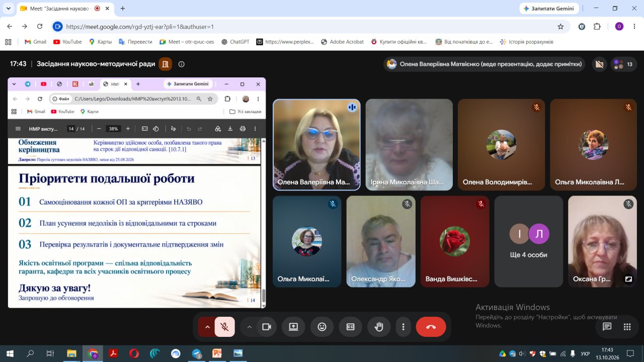Viewport: 644px width, 362px height.
Task: Open Telegram from taskbar
Action: click(x=196, y=353)
